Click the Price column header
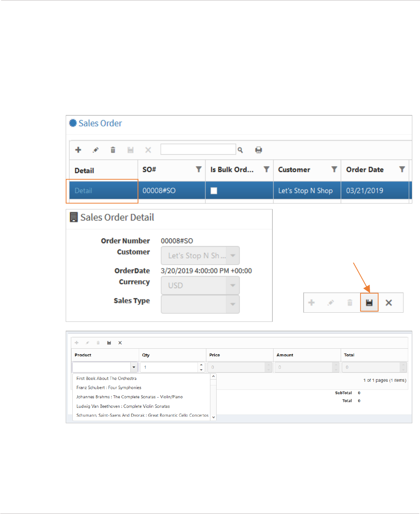420x514 pixels. click(x=214, y=355)
